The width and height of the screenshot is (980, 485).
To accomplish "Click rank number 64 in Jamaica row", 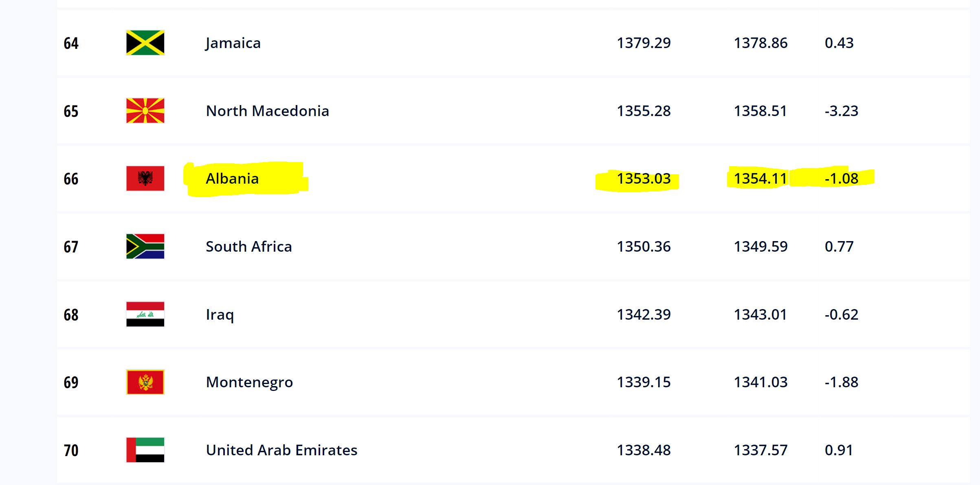I will (71, 43).
